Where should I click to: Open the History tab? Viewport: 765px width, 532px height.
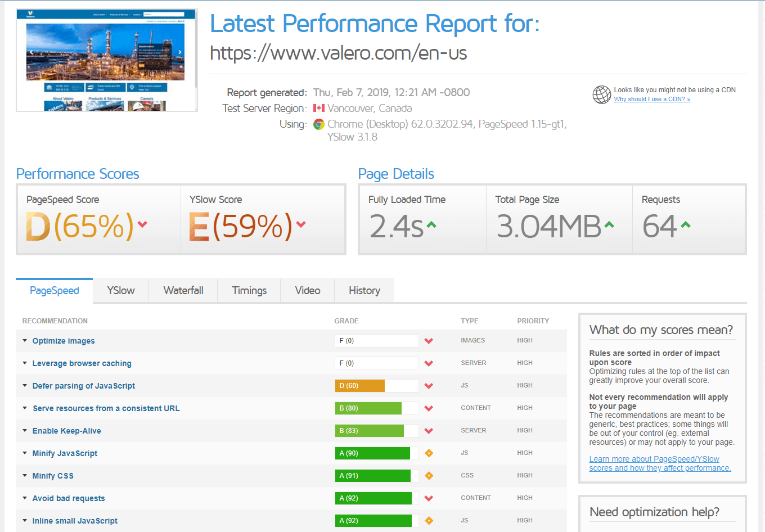click(364, 291)
